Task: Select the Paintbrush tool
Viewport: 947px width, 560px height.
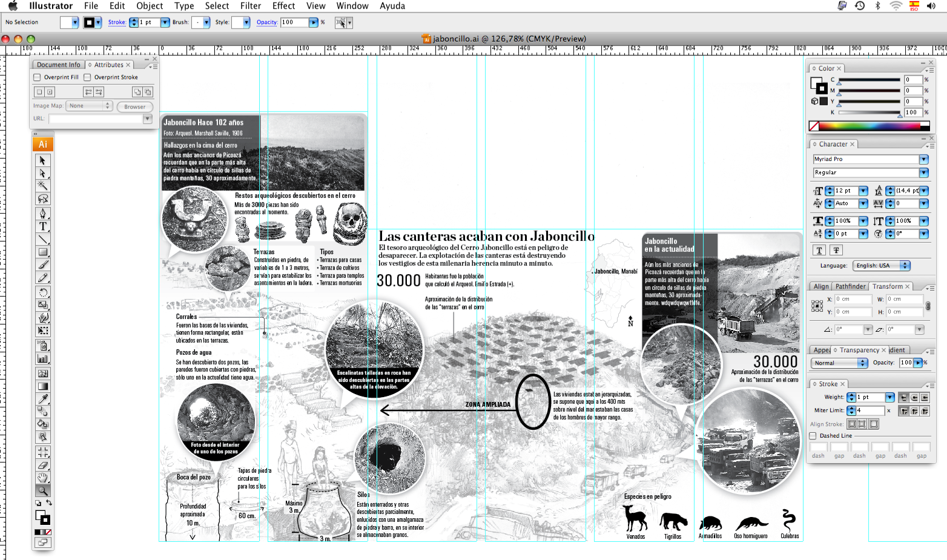Action: (42, 265)
